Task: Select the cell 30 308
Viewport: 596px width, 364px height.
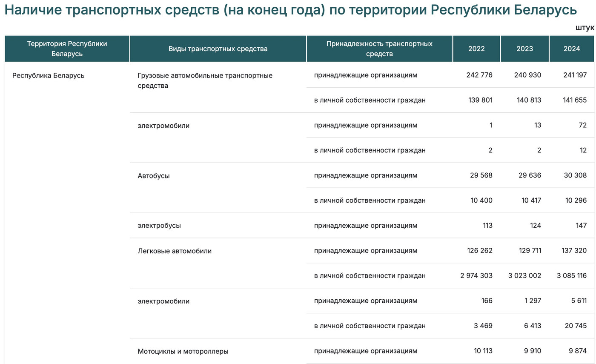Action: click(576, 175)
